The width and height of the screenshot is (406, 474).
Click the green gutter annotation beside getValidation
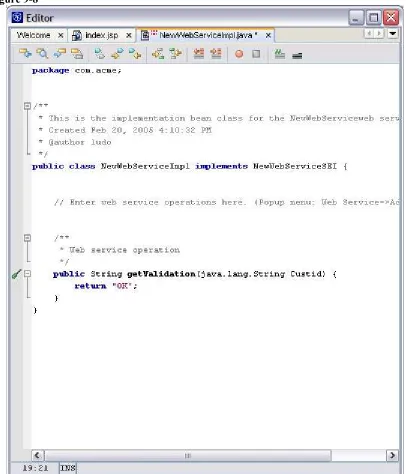[17, 274]
